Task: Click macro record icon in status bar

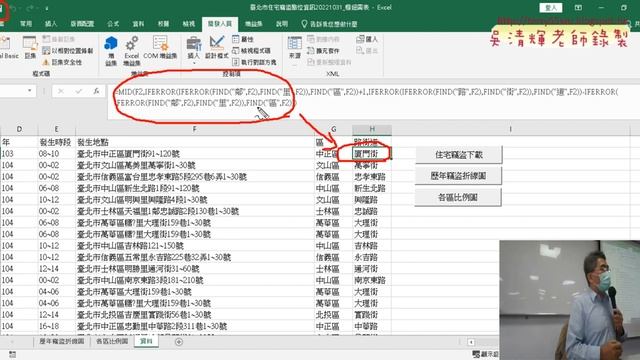Action: point(13,354)
